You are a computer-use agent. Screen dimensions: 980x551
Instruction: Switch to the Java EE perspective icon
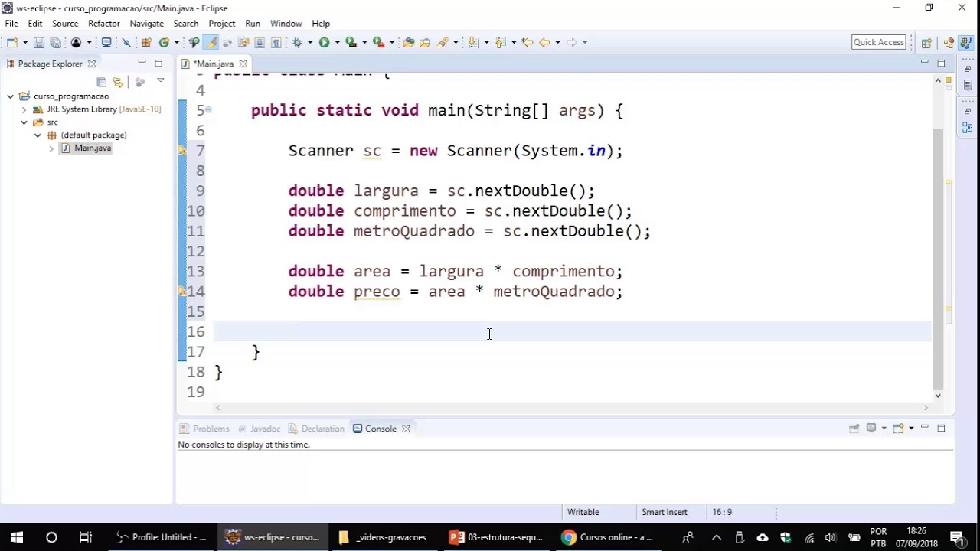(949, 43)
